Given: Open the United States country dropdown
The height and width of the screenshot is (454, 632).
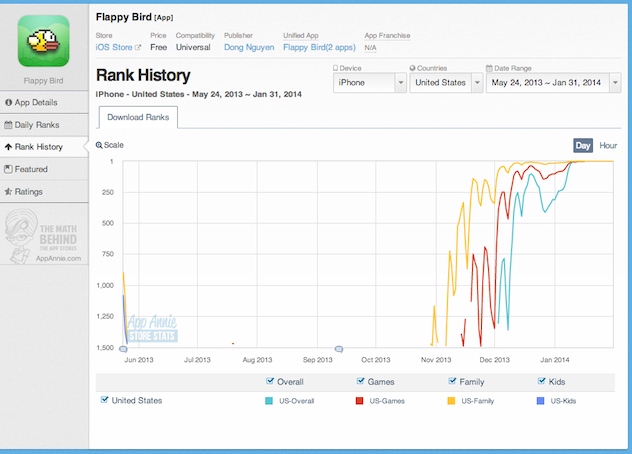Looking at the screenshot, I should (446, 83).
